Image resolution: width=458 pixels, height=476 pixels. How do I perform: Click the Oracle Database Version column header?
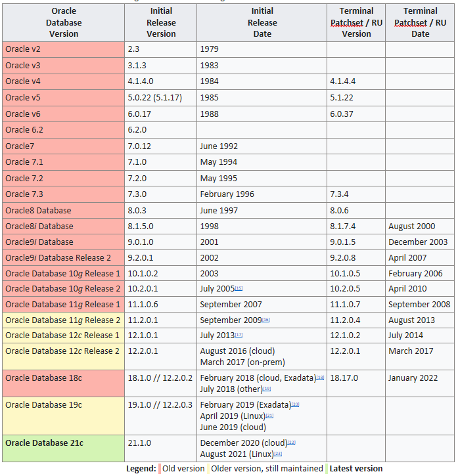tap(64, 22)
